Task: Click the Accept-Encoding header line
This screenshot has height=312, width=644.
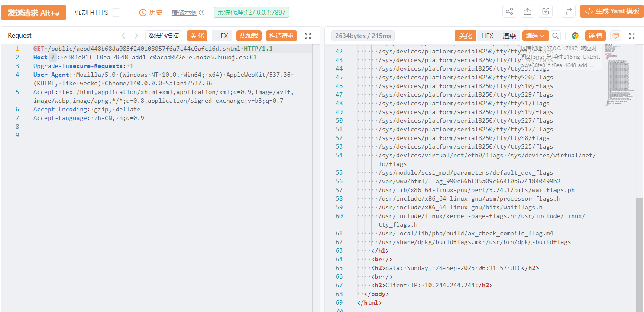Action: pyautogui.click(x=87, y=109)
